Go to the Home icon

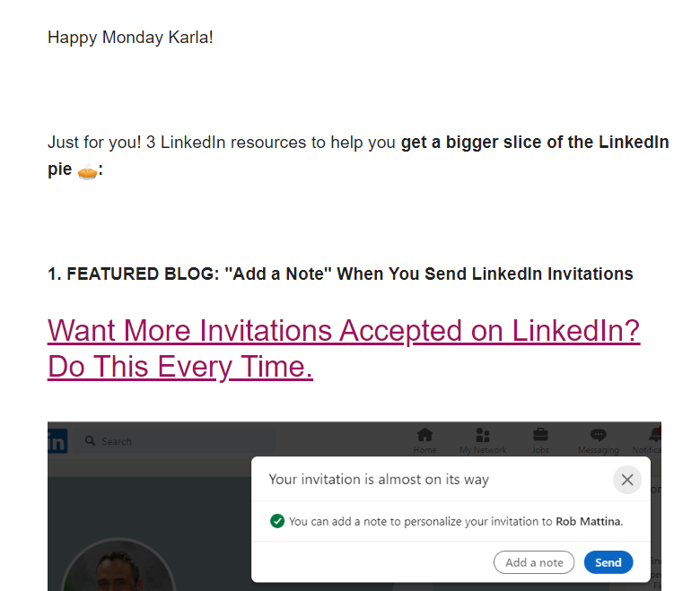point(424,439)
